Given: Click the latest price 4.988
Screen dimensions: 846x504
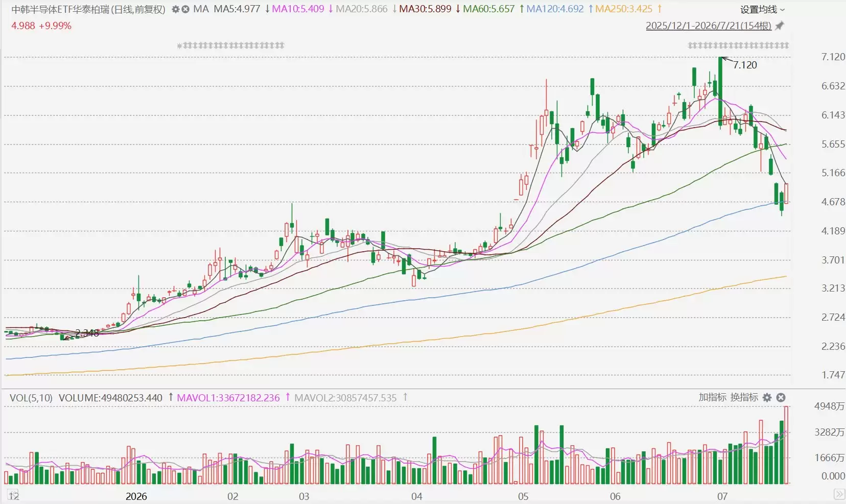Looking at the screenshot, I should tap(23, 26).
